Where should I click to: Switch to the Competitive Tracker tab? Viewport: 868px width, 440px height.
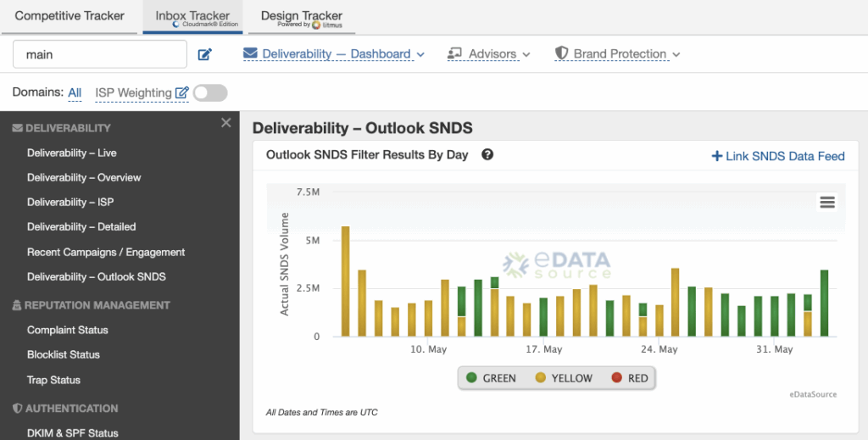coord(70,16)
